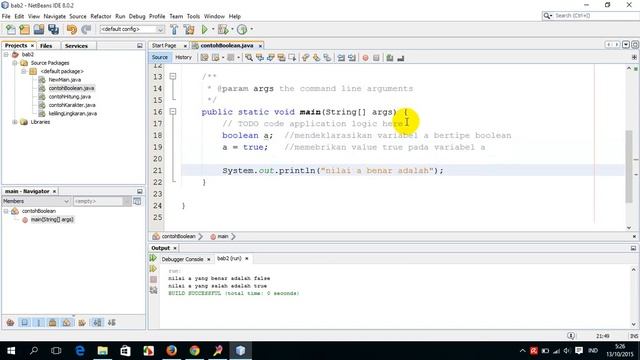This screenshot has width=640, height=360.
Task: Toggle Show Inherited Members in Navigator
Action: coord(10,322)
